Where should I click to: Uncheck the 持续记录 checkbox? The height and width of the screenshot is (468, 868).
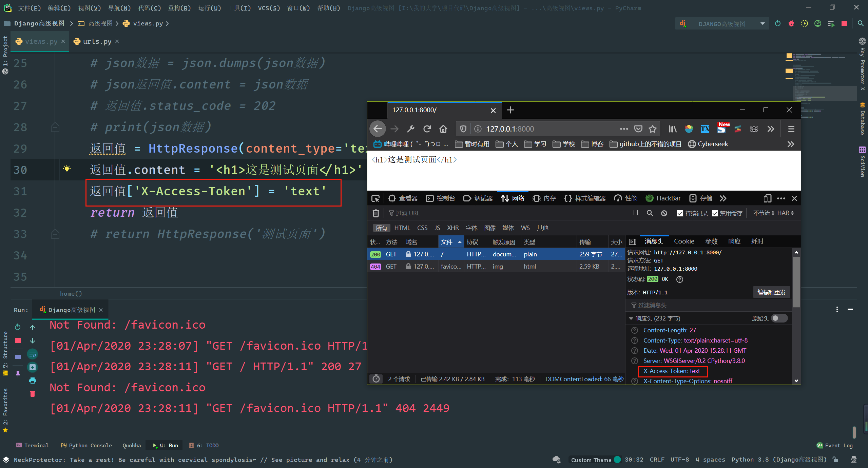tap(680, 213)
